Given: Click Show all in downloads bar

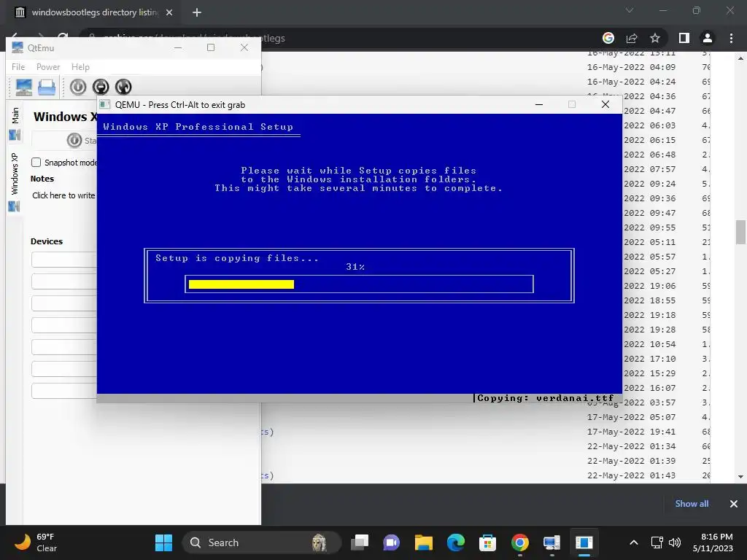Looking at the screenshot, I should click(x=692, y=504).
